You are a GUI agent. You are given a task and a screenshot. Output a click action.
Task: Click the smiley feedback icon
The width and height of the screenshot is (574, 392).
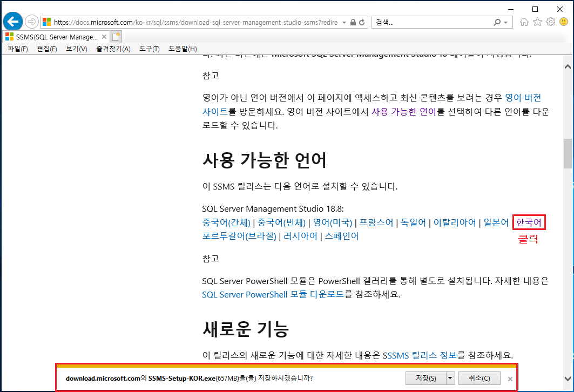564,22
